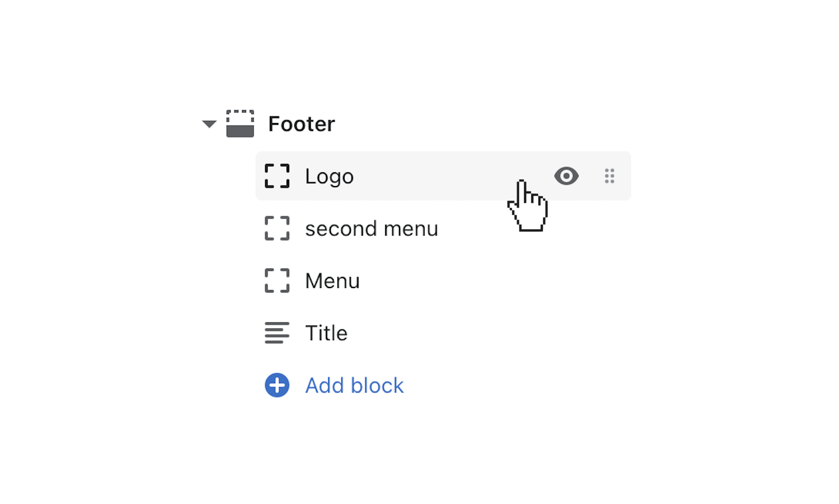Toggle visibility of the Logo block
This screenshot has height=504, width=839.
pyautogui.click(x=566, y=176)
